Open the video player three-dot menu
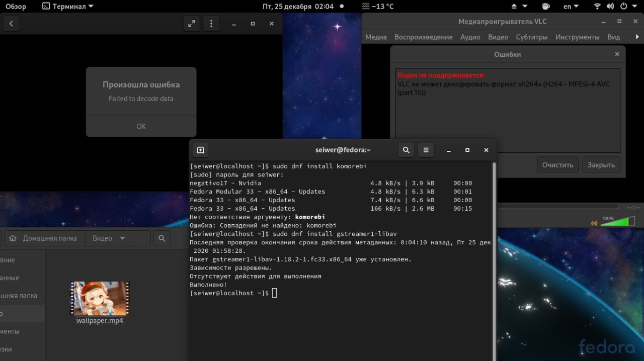The image size is (644, 361). (211, 24)
